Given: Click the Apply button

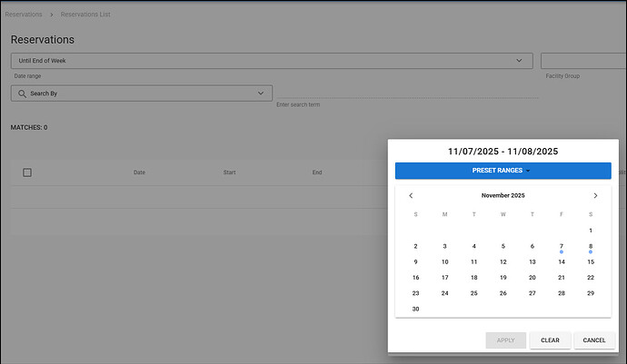Looking at the screenshot, I should click(x=505, y=340).
